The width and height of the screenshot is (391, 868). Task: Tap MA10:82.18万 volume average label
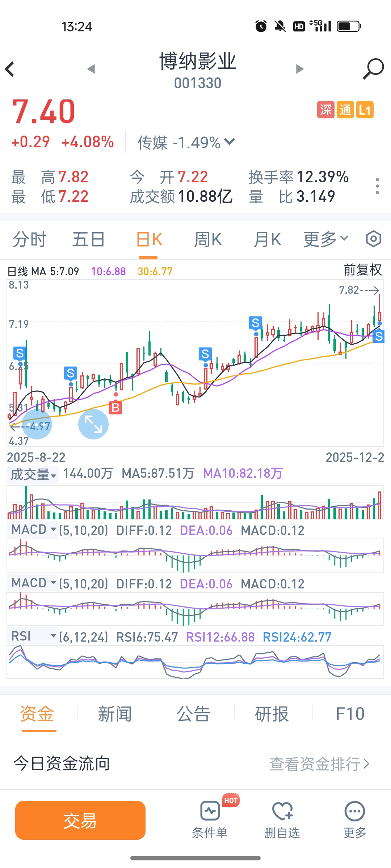click(x=243, y=473)
